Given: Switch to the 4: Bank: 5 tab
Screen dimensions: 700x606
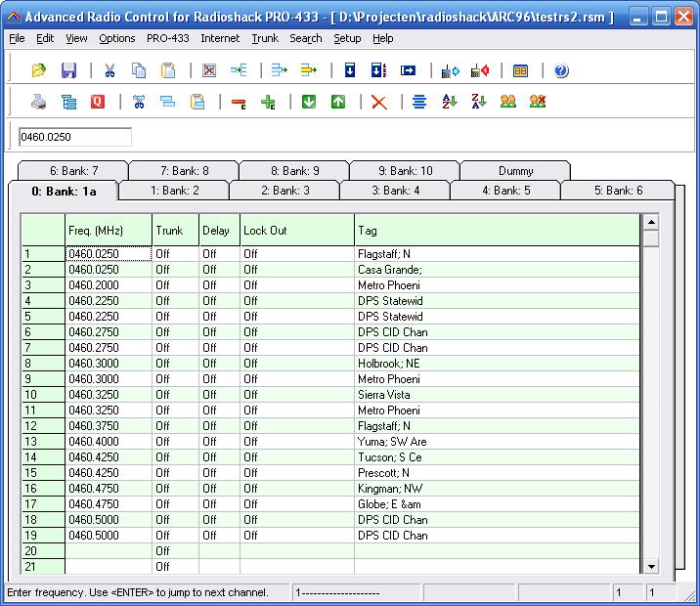Looking at the screenshot, I should tap(505, 191).
